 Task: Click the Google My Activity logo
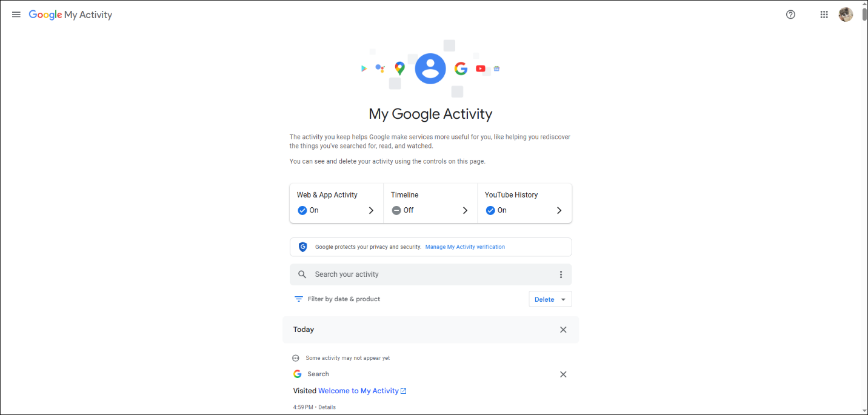(x=70, y=15)
